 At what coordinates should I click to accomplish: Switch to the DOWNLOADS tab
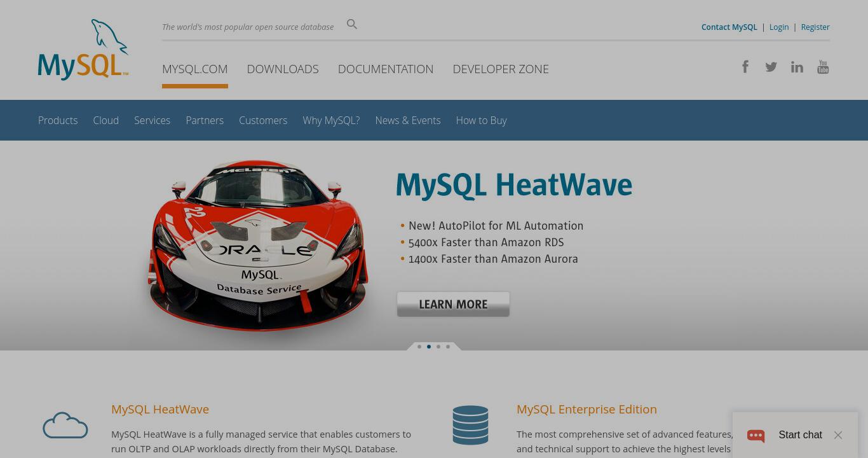click(283, 69)
